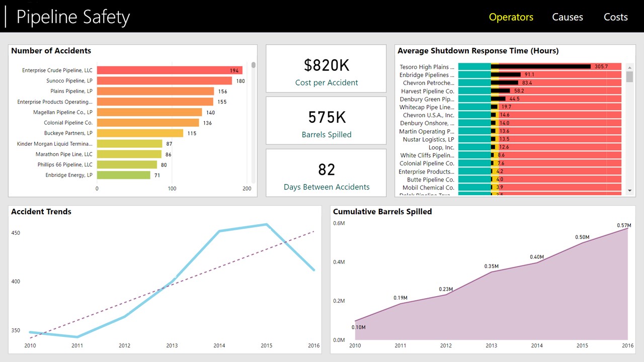Select the Average Shutdown Response Time title
Image resolution: width=644 pixels, height=362 pixels.
tap(478, 51)
